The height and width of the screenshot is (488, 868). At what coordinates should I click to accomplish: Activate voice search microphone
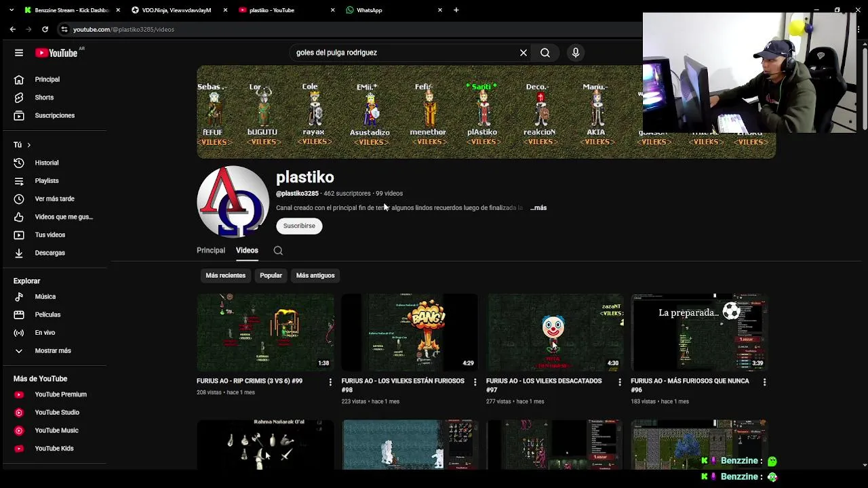tap(576, 52)
